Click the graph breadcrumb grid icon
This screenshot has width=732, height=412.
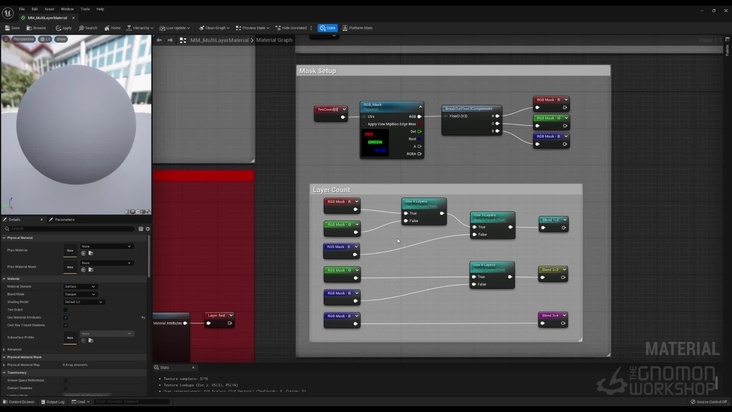(183, 40)
